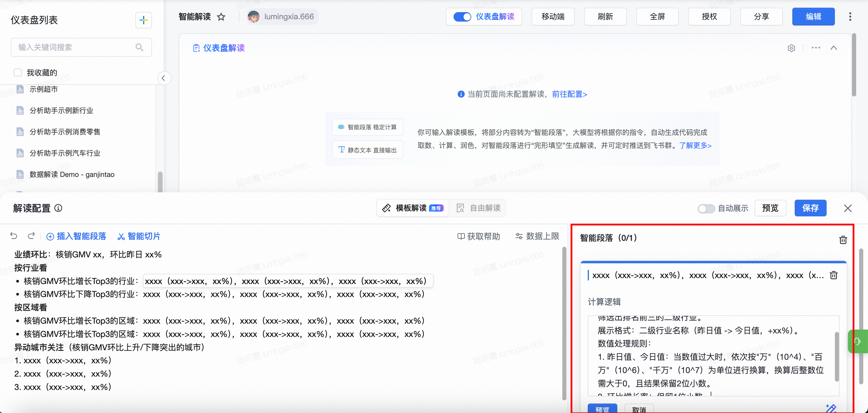868x413 pixels.
Task: Click the redo arrow in the editor
Action: tap(31, 236)
